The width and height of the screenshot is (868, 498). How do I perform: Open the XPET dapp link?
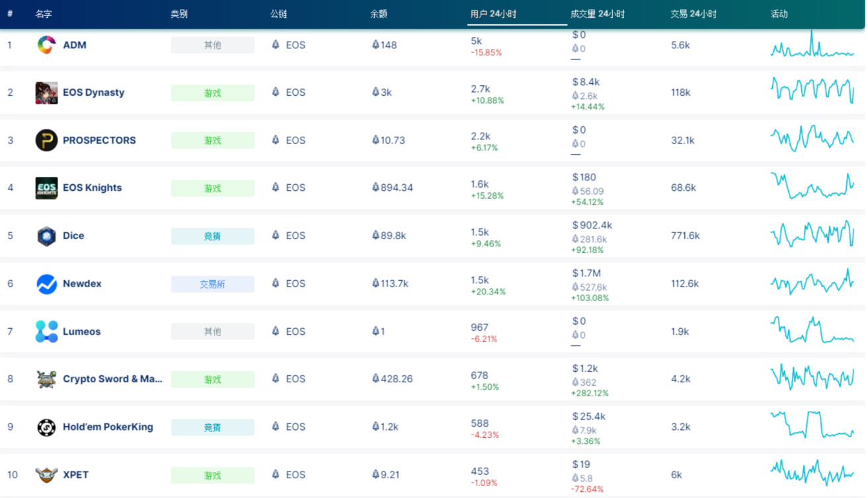click(x=75, y=475)
